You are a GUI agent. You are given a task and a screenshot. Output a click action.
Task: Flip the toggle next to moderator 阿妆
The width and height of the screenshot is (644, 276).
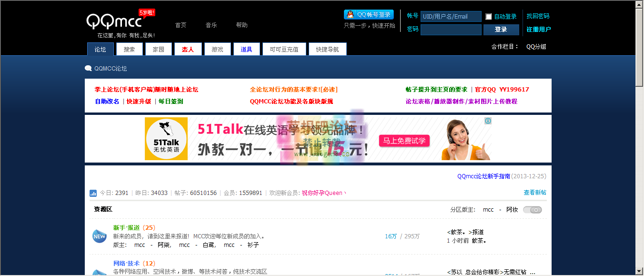tap(532, 209)
